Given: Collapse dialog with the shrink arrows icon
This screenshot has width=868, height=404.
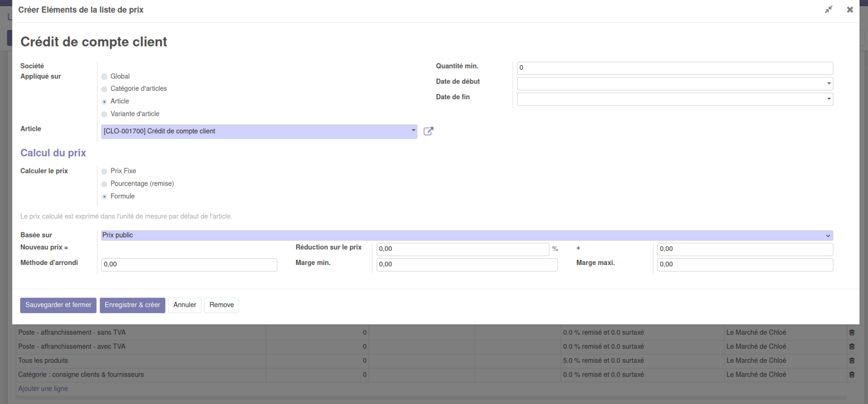Looking at the screenshot, I should pyautogui.click(x=829, y=10).
